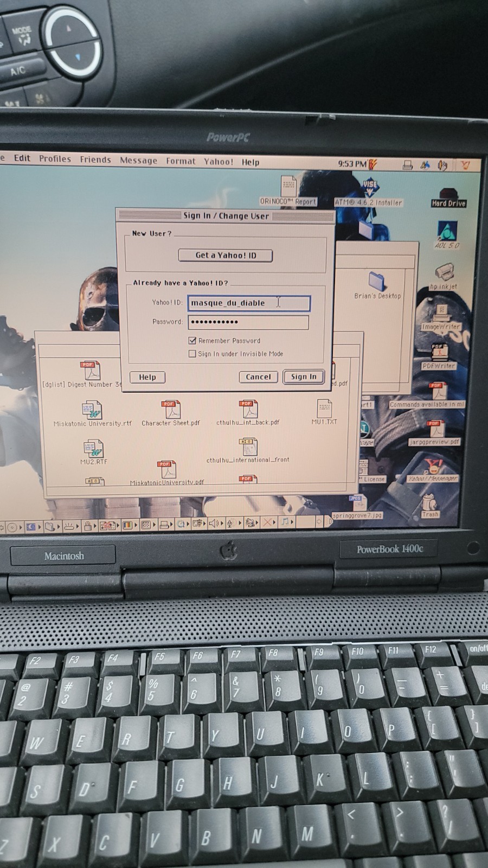Open the Help menu in menu bar
This screenshot has height=868, width=488.
pyautogui.click(x=251, y=162)
